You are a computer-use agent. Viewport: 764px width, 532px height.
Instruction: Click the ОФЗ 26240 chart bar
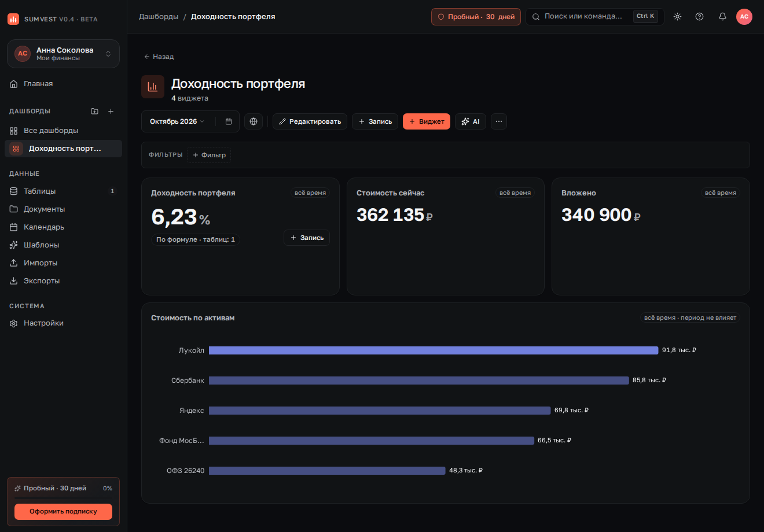pos(327,471)
